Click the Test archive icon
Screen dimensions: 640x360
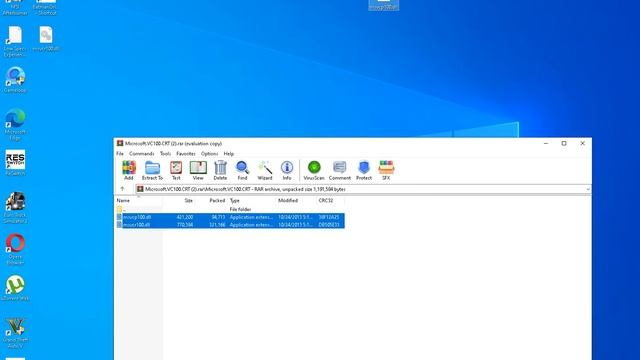tap(176, 170)
